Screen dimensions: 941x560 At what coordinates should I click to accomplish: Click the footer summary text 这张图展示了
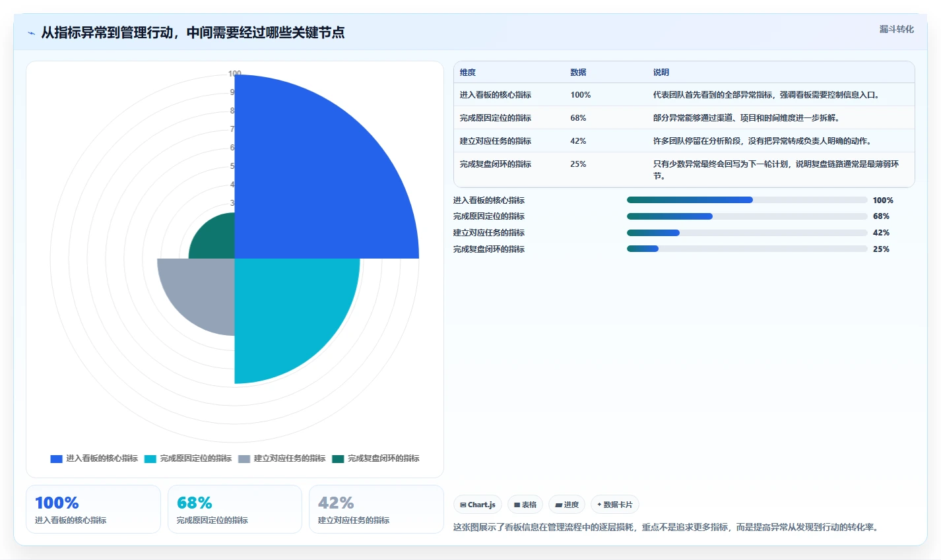tap(667, 528)
